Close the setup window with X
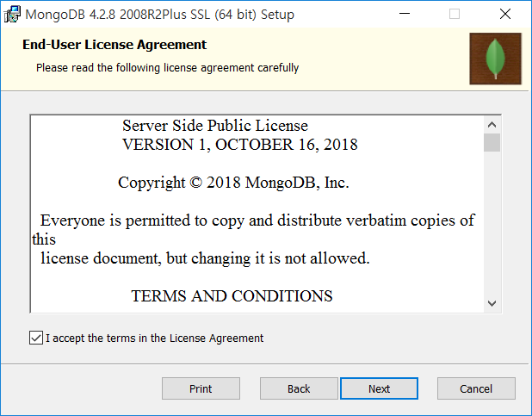Screen dimensions: 532x416 [x=505, y=14]
